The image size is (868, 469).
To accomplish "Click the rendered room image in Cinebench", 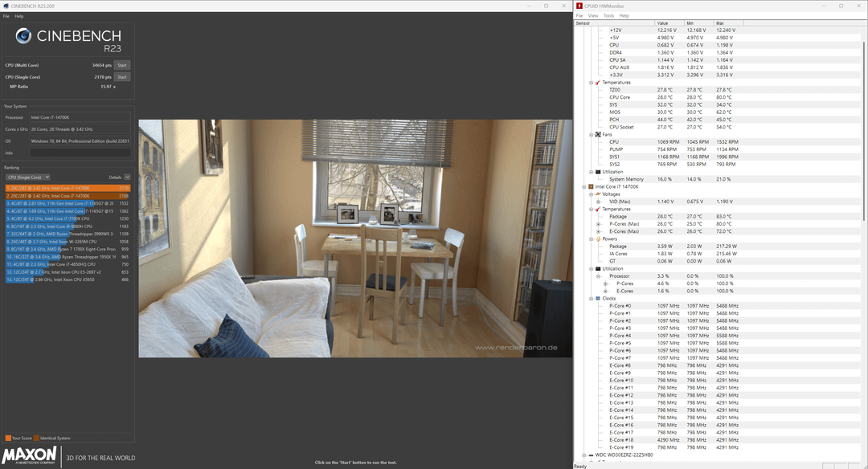I will pyautogui.click(x=355, y=239).
